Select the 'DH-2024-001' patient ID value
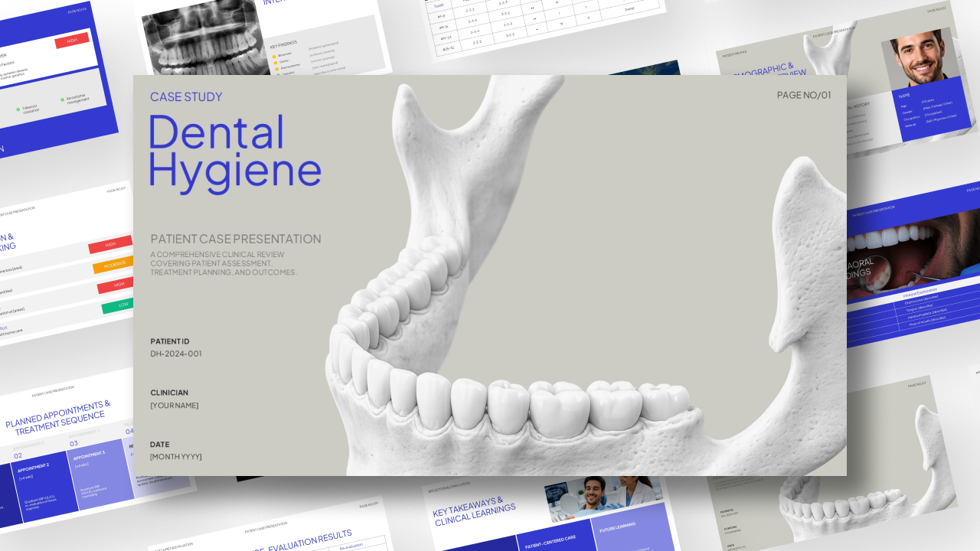This screenshot has height=551, width=980. click(x=176, y=354)
